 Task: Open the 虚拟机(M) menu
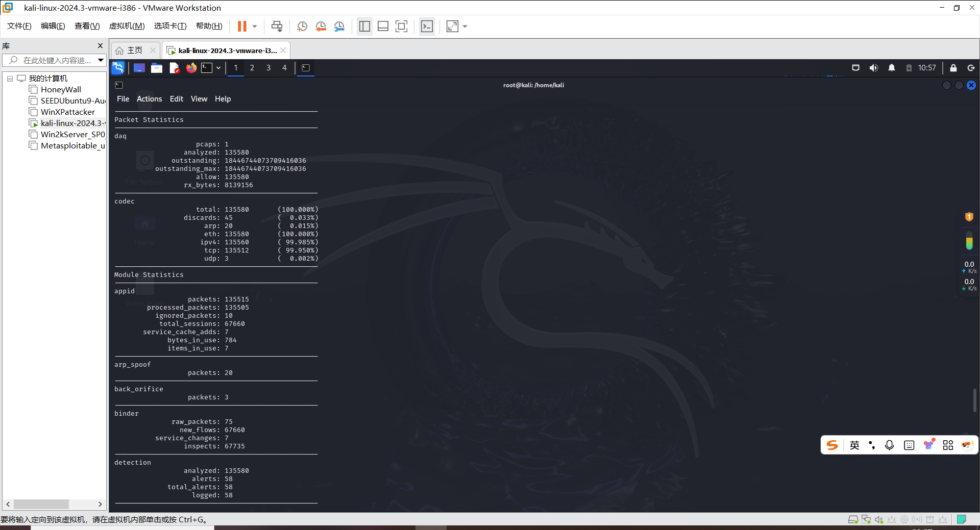tap(127, 26)
